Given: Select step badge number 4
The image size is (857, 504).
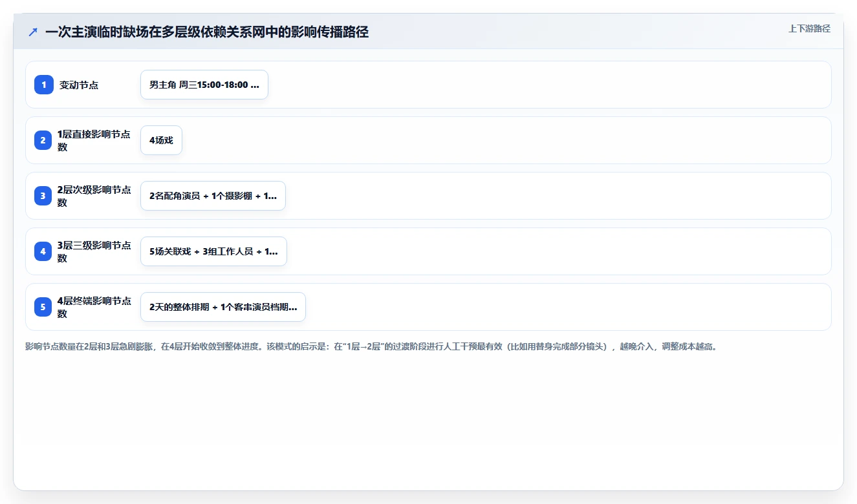Looking at the screenshot, I should 43,251.
